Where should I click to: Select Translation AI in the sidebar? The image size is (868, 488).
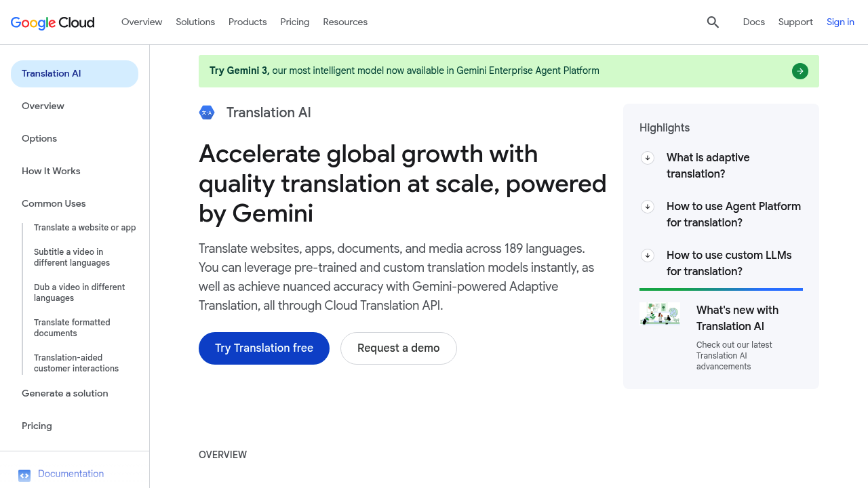(x=75, y=74)
